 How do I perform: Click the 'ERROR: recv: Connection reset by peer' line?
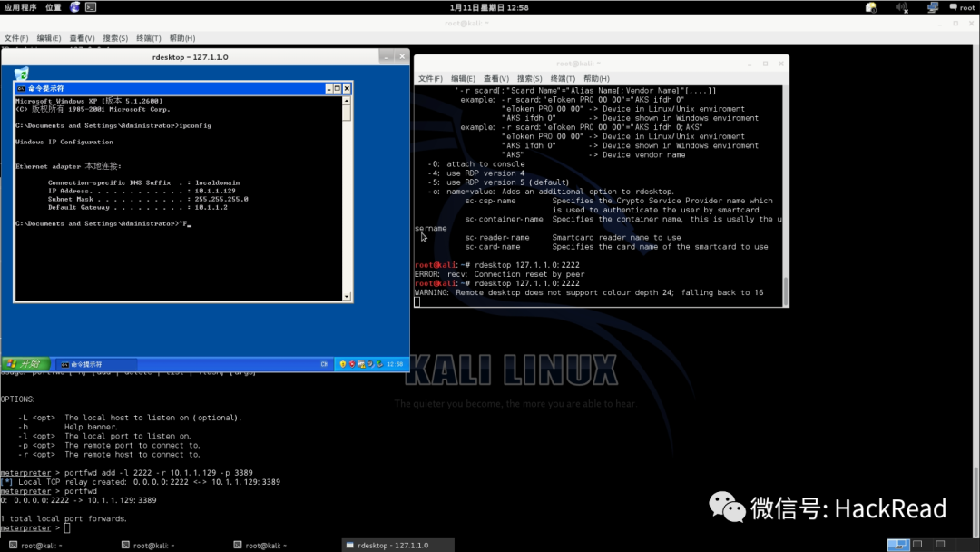[x=499, y=274]
